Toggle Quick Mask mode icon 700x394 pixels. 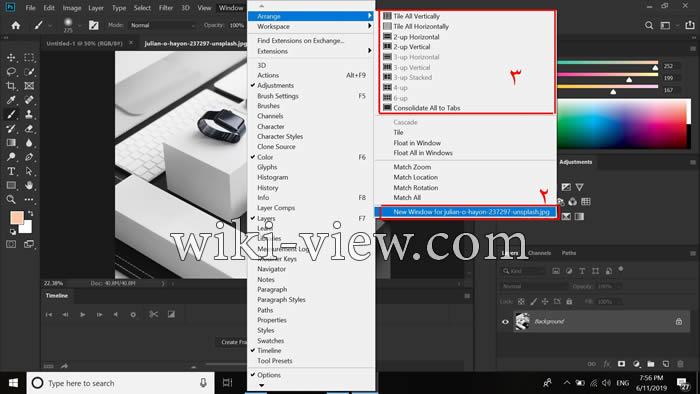(11, 244)
